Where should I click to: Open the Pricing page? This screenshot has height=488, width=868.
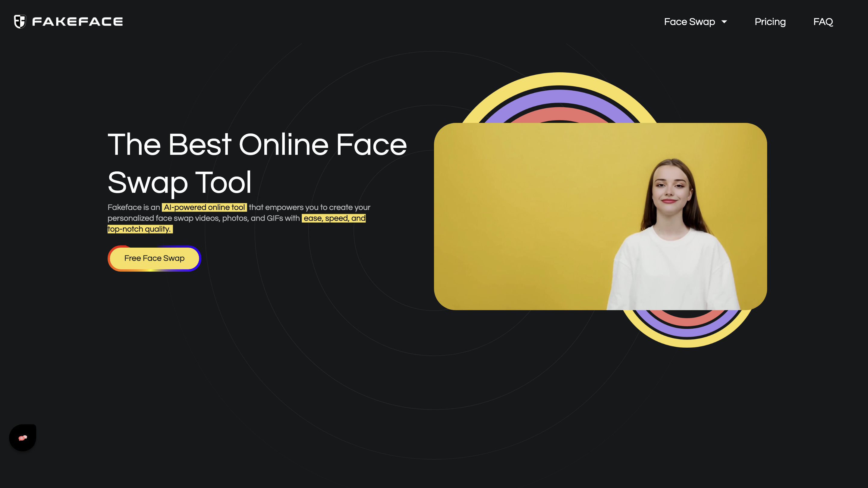770,22
